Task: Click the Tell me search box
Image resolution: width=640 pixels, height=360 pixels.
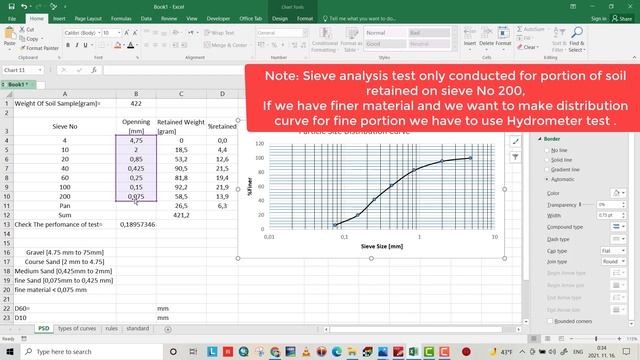Action: coord(359,19)
